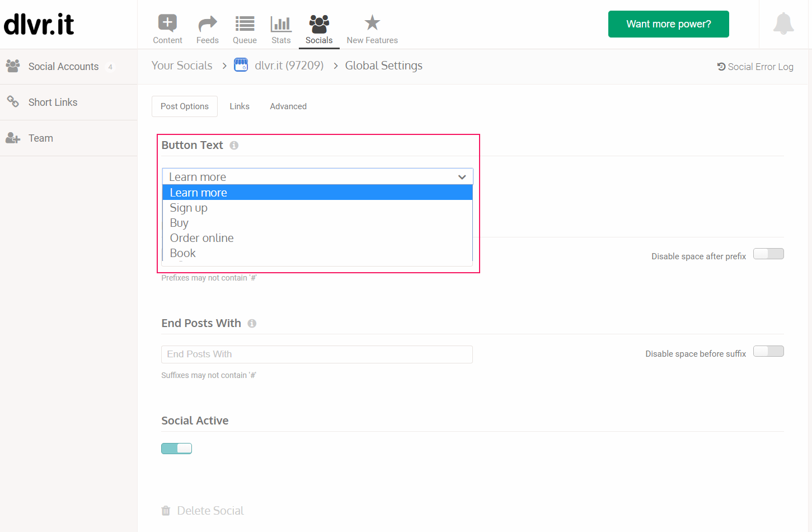The height and width of the screenshot is (532, 812).
Task: Open the Content section icon
Action: tap(167, 23)
